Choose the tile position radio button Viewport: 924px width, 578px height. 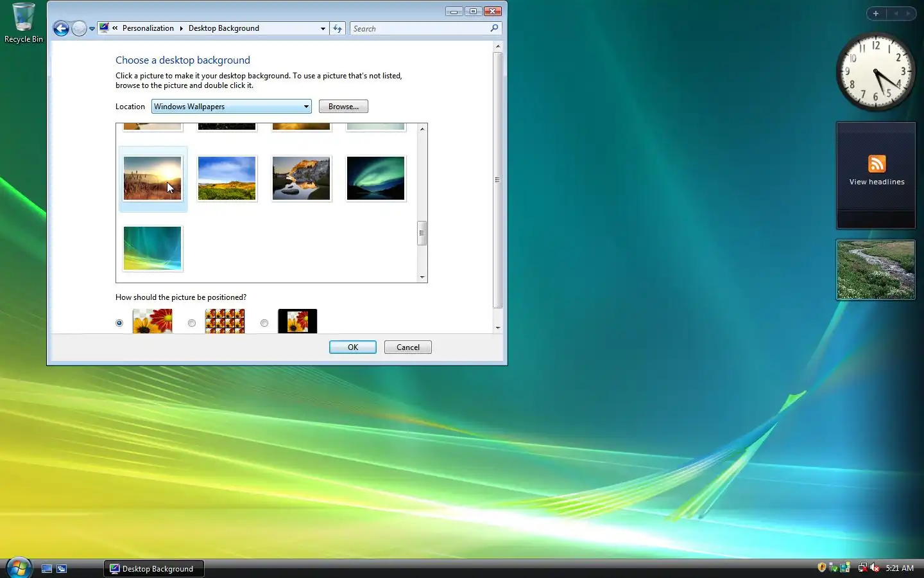pyautogui.click(x=192, y=323)
